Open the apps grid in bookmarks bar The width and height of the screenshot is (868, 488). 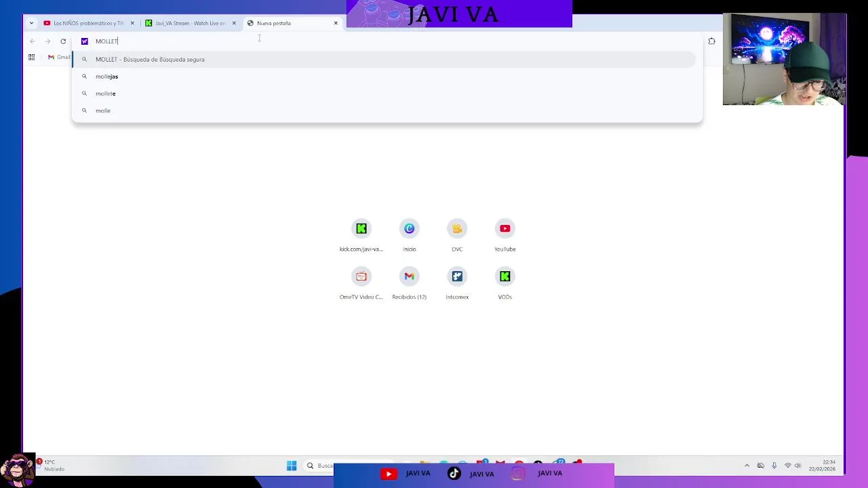click(31, 58)
